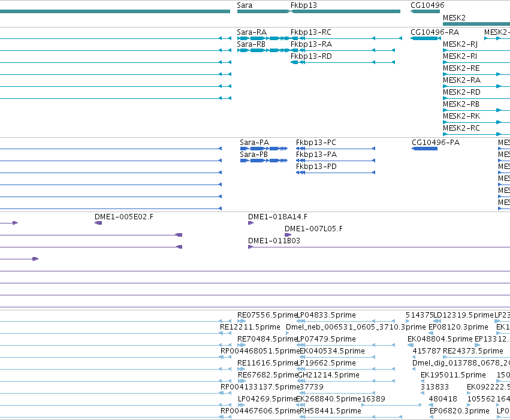Select the DME1-005E02.F feature

point(98,223)
